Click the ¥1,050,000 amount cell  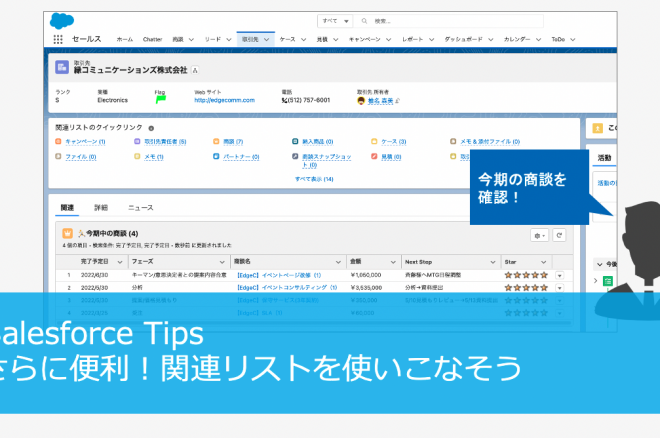(x=366, y=275)
